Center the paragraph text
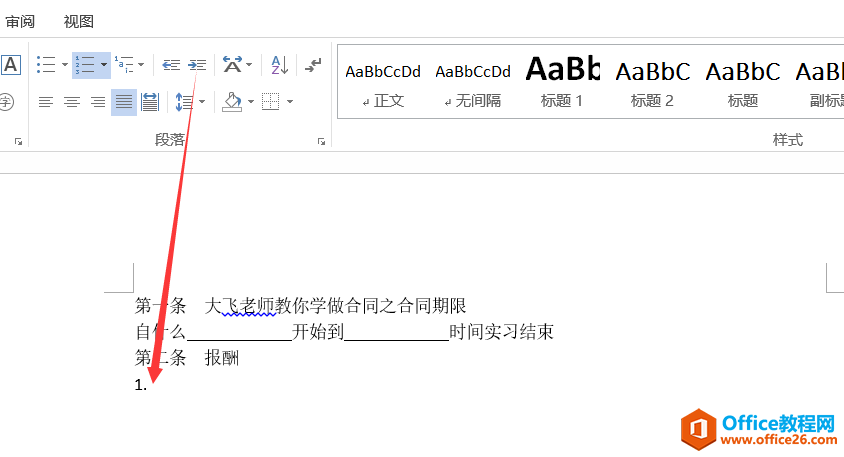844x457 pixels. pos(72,102)
